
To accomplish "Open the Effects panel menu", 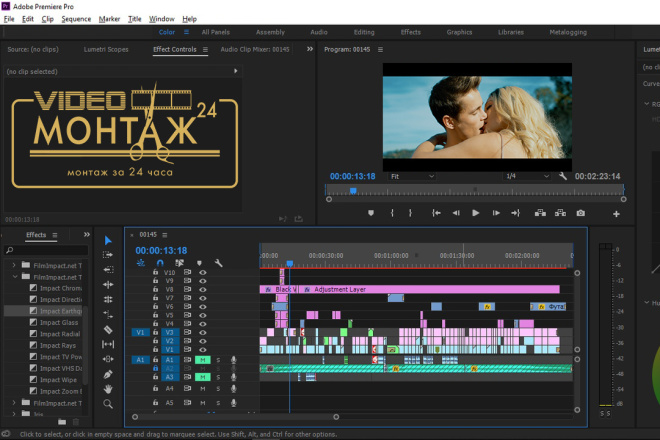I will (55, 235).
